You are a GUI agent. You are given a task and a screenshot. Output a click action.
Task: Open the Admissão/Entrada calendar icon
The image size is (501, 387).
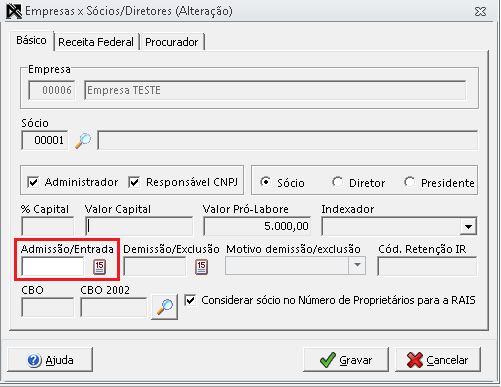tap(99, 267)
